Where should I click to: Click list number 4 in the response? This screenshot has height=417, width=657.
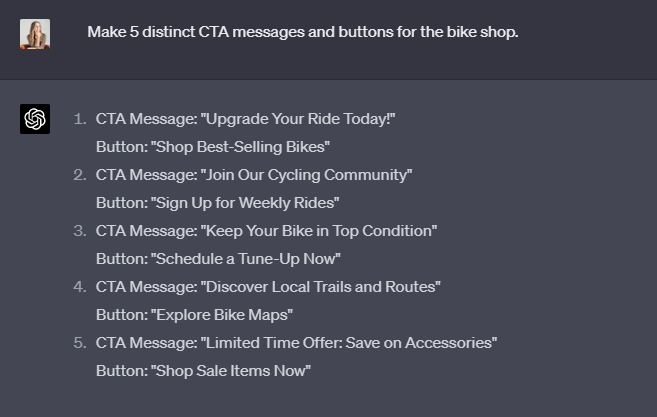click(x=80, y=287)
